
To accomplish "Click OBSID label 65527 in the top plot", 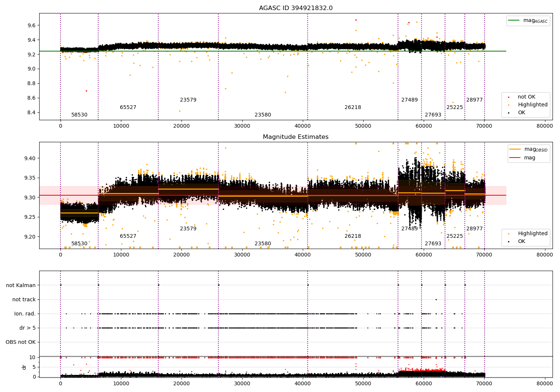I will point(128,108).
